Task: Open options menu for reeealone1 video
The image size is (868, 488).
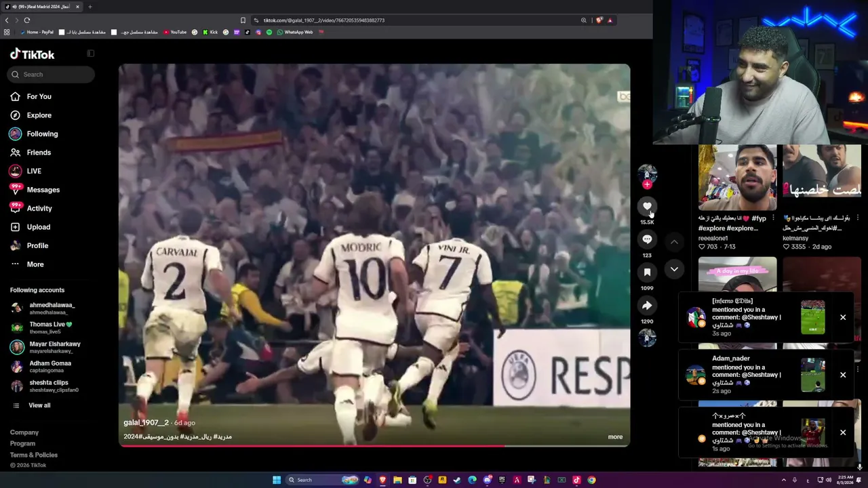Action: click(x=774, y=218)
